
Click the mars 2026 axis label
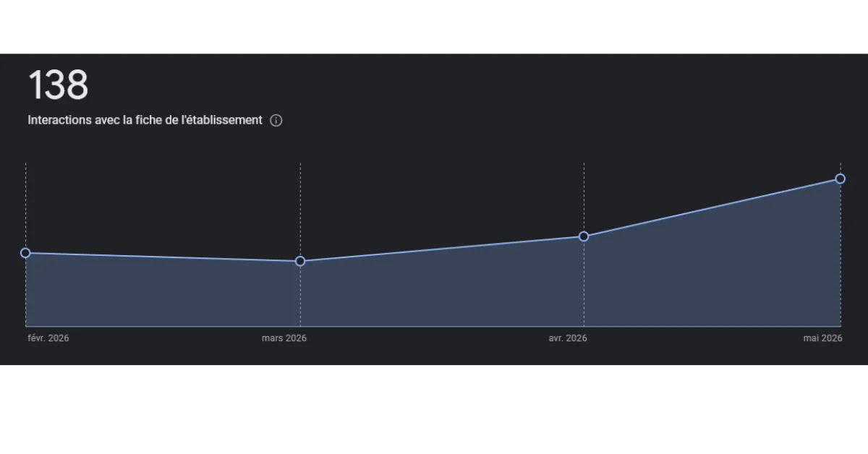tap(284, 338)
